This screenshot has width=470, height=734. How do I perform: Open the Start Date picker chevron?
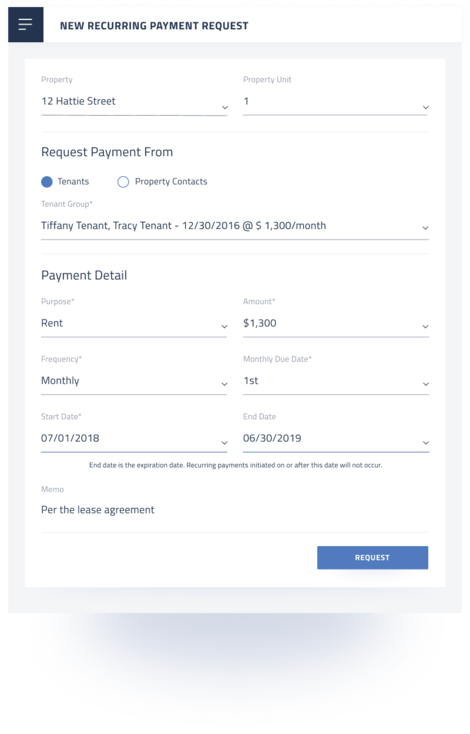point(225,442)
